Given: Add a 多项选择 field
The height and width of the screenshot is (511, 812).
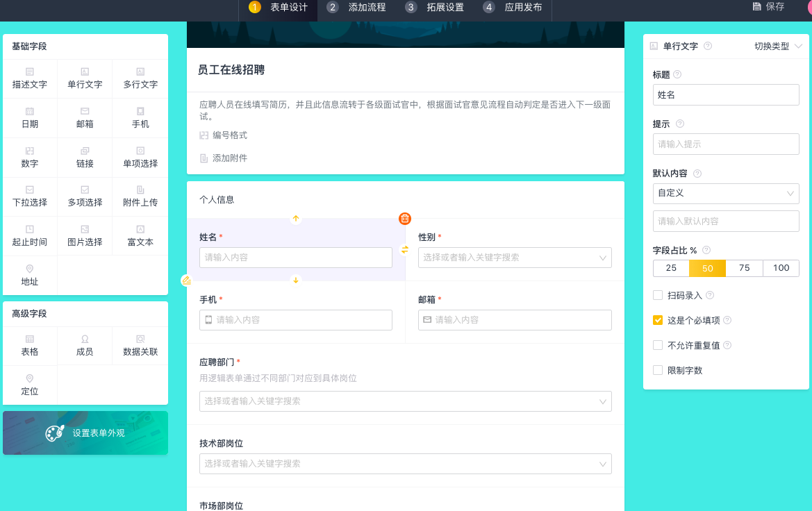Looking at the screenshot, I should coord(85,196).
